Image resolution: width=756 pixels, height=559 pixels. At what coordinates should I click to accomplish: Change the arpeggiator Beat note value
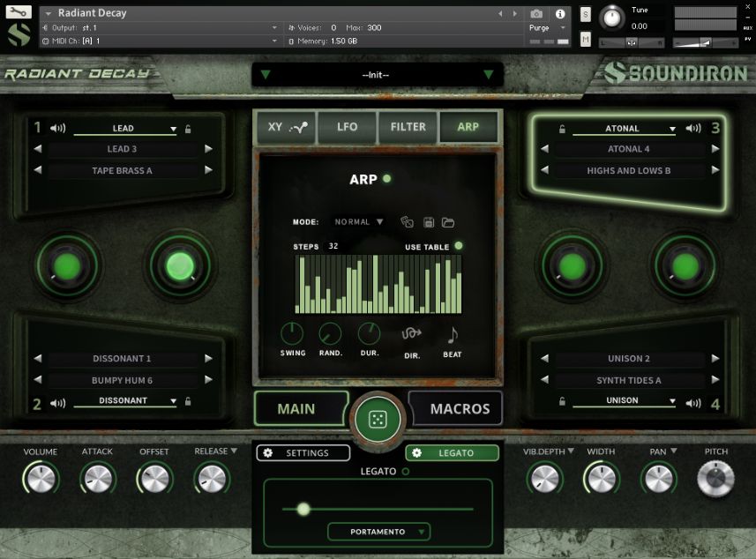point(452,334)
